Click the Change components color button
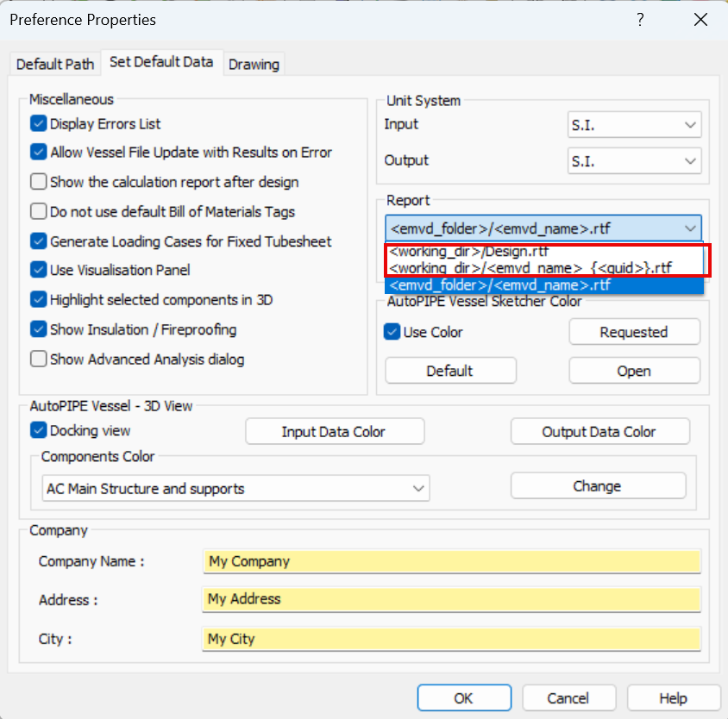The image size is (728, 719). pos(598,485)
